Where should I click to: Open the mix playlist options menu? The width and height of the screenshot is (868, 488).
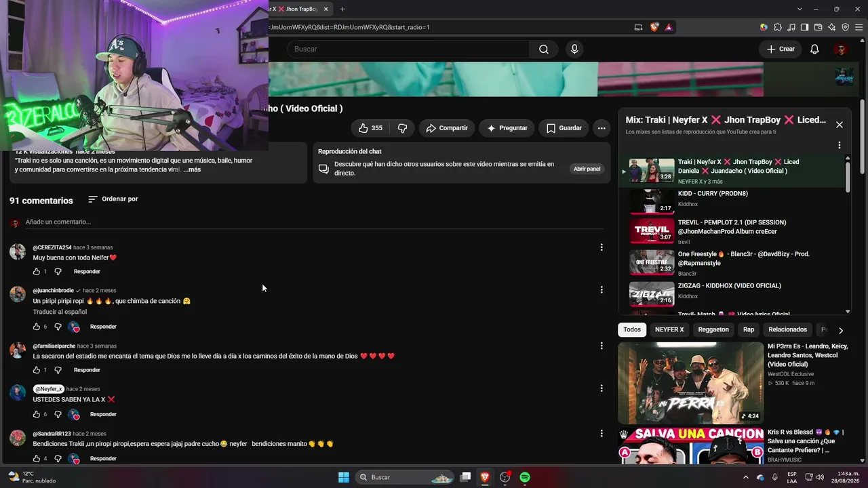tap(839, 145)
